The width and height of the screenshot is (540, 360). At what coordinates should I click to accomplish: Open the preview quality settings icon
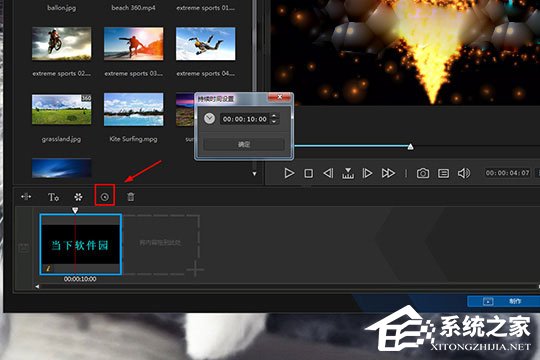443,173
